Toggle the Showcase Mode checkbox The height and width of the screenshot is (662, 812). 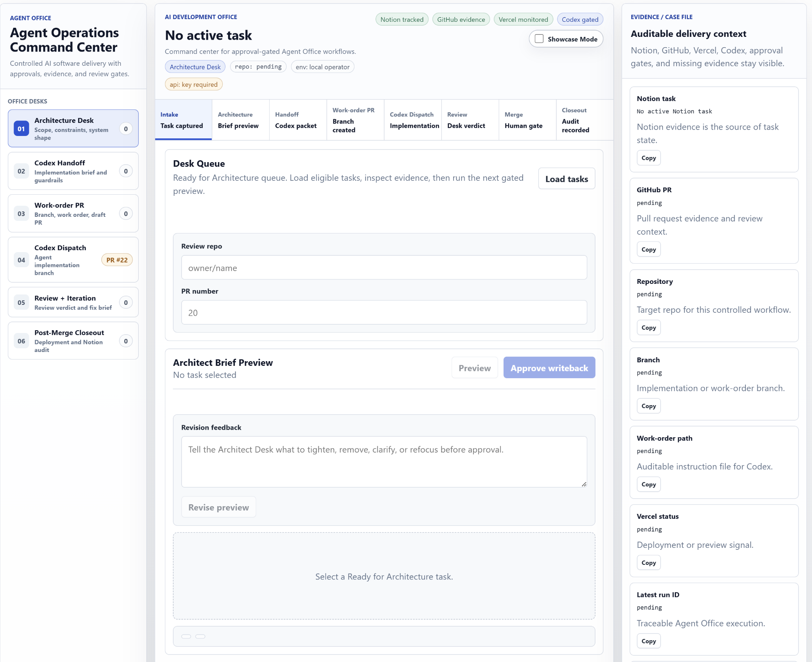coord(539,39)
